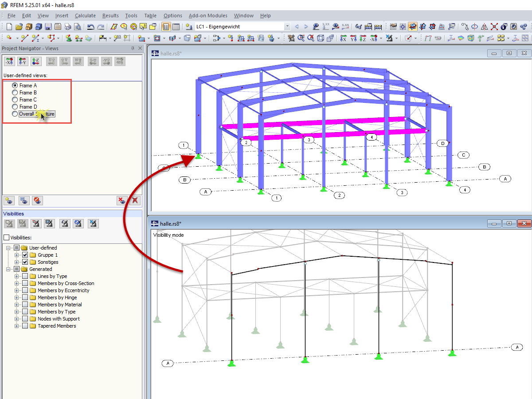
Task: Uncheck the Sonstiges visibility checkbox
Action: [x=25, y=262]
